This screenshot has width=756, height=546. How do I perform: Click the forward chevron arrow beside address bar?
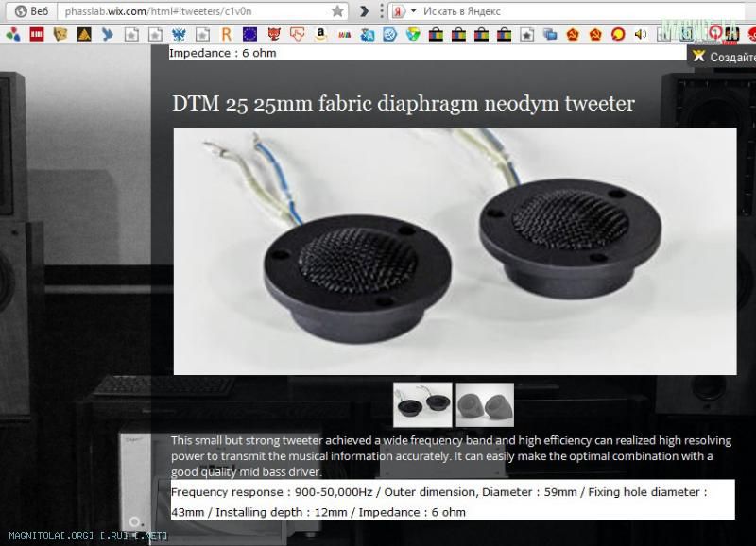point(364,11)
